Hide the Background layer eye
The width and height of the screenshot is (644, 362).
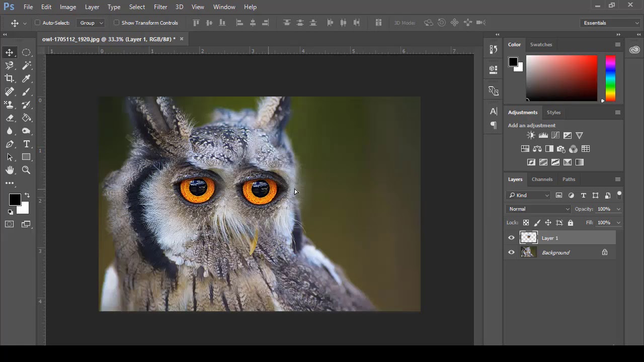tap(511, 252)
